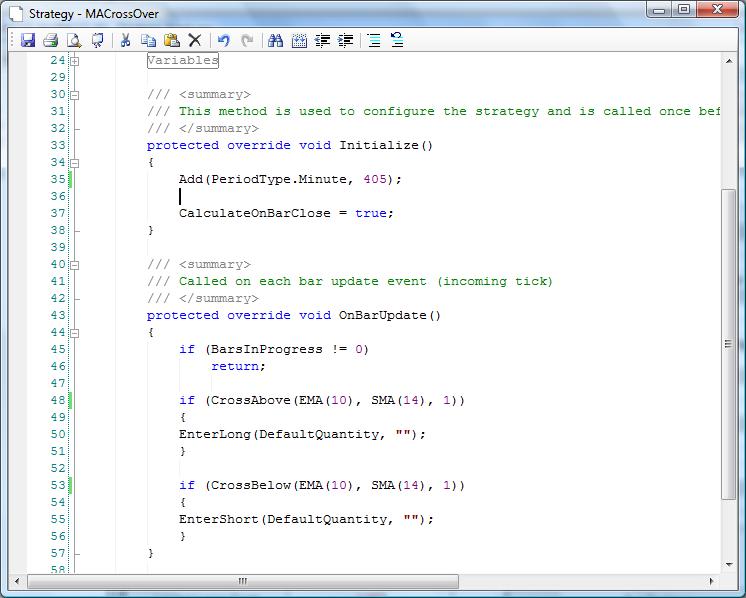Click line number 36 in the gutter
The height and width of the screenshot is (598, 746).
pyautogui.click(x=58, y=196)
